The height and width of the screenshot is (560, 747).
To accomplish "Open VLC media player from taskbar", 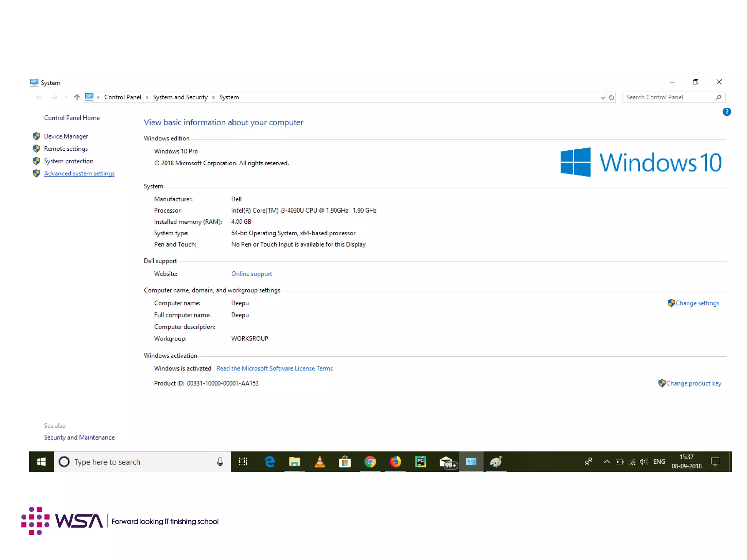I will pyautogui.click(x=320, y=462).
